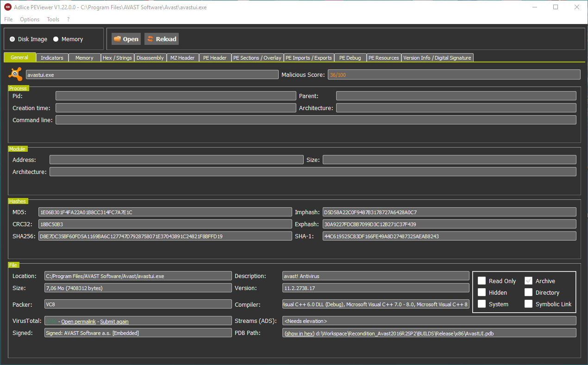Click the VirusTotal Open permalink link

point(78,322)
